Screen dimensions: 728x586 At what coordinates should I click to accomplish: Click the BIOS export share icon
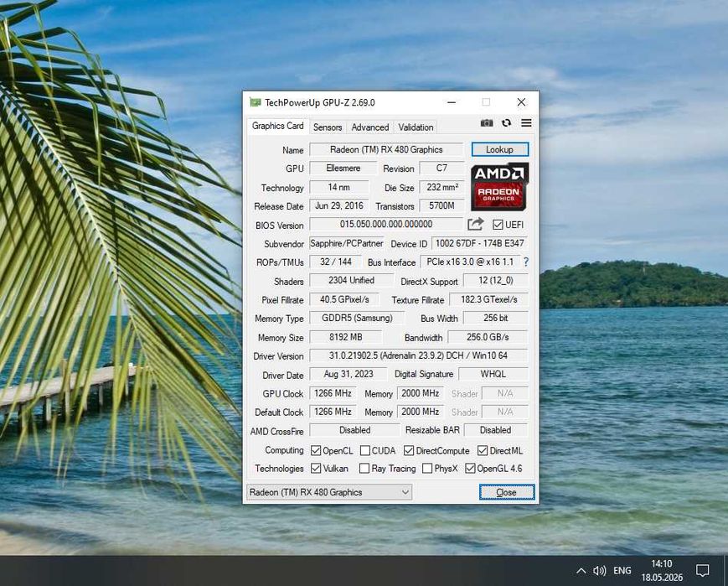475,225
